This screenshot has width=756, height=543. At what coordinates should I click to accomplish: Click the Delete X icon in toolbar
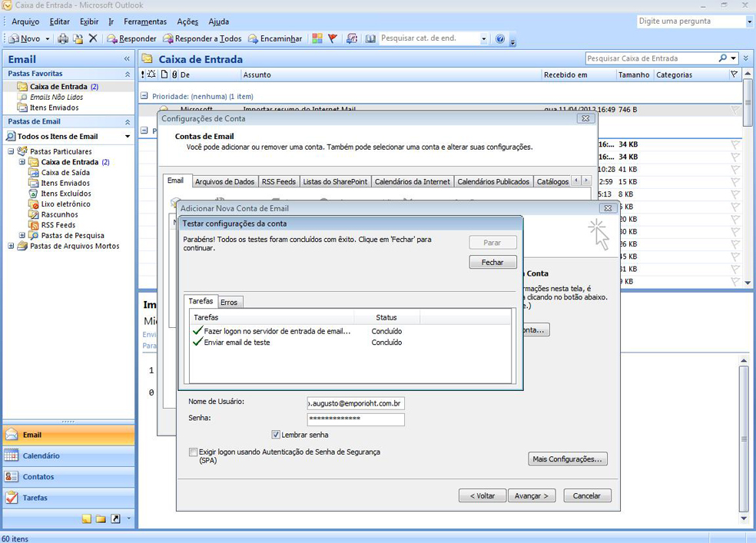coord(93,38)
